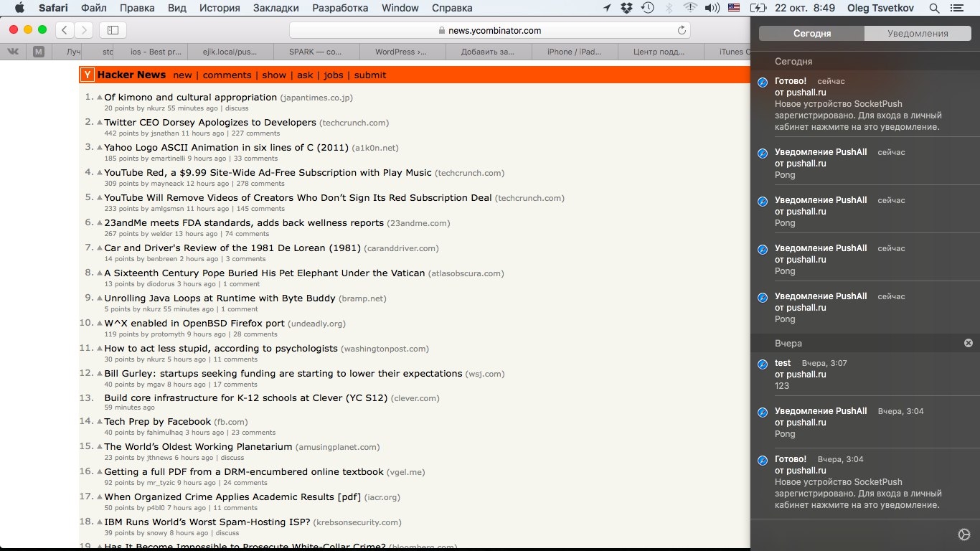Switch to the WordPress browser tab
The width and height of the screenshot is (980, 551).
402,52
